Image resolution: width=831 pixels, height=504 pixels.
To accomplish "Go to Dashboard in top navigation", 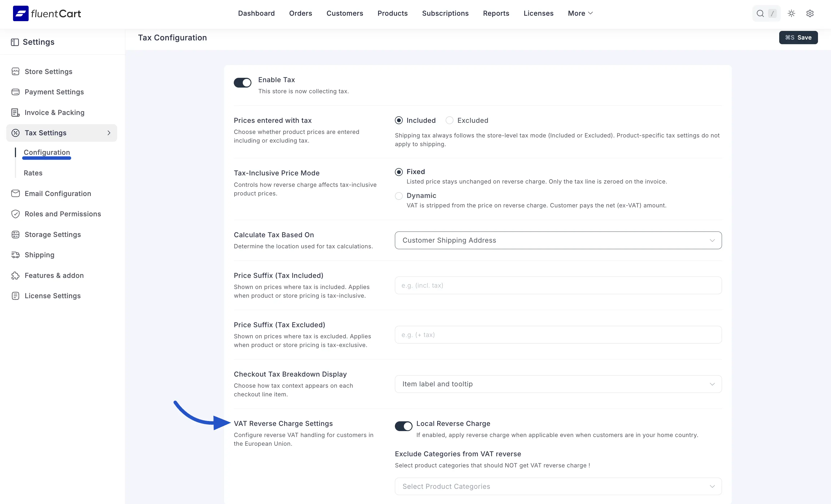I will pos(256,14).
